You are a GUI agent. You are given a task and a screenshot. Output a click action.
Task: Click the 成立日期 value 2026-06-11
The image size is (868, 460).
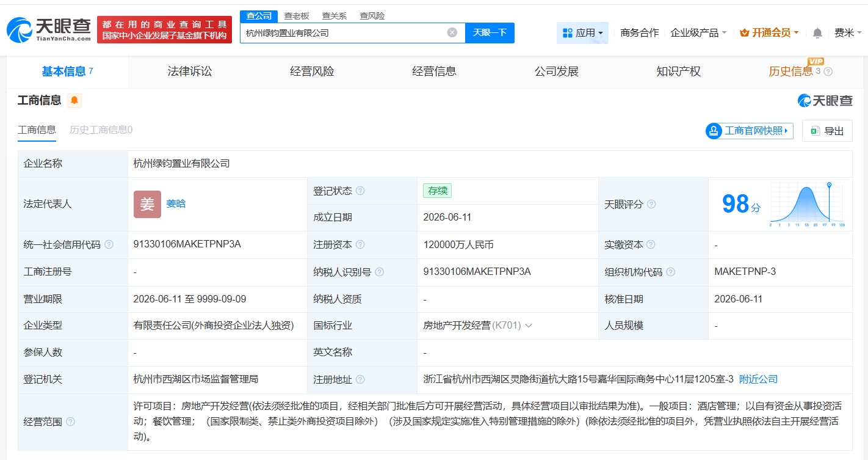447,217
